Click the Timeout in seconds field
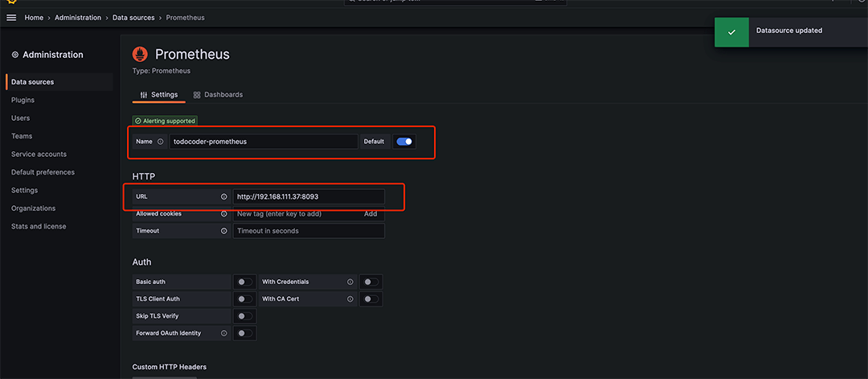 [x=309, y=231]
